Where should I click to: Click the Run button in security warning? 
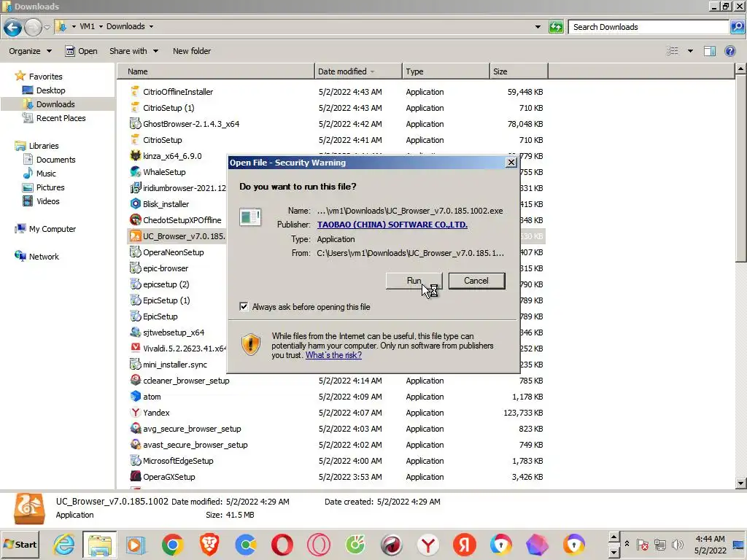point(414,281)
